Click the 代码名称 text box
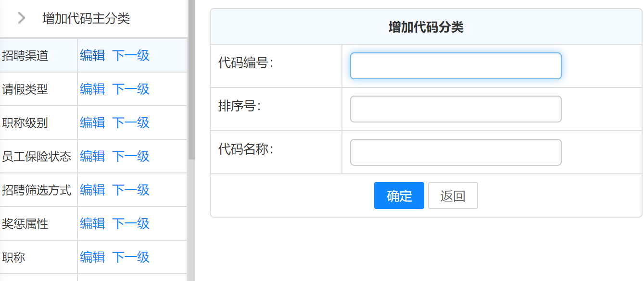 tap(455, 152)
